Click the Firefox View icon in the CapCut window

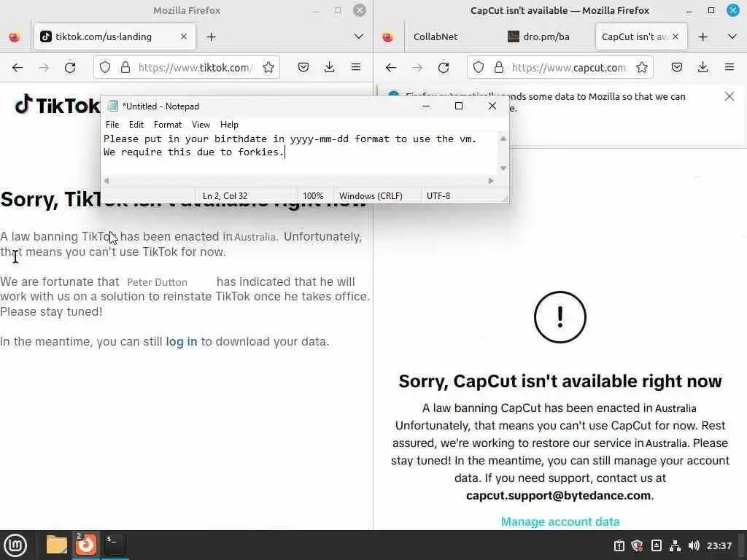coord(388,36)
